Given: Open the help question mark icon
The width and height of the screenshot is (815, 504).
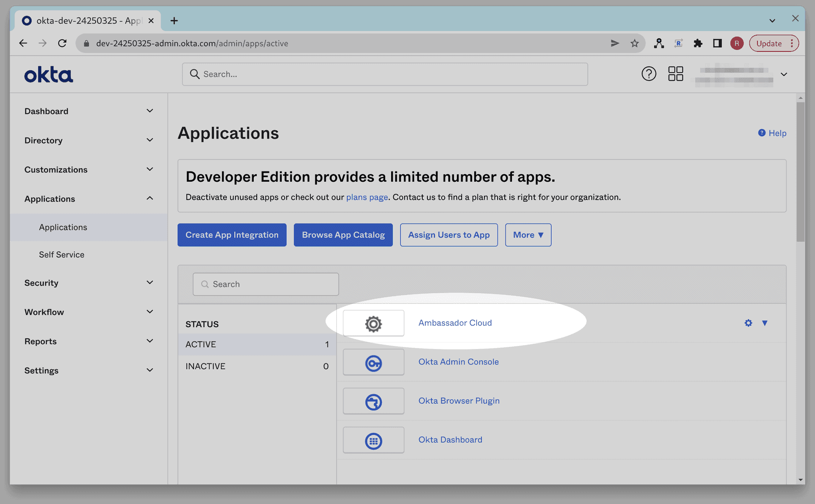Looking at the screenshot, I should [648, 74].
